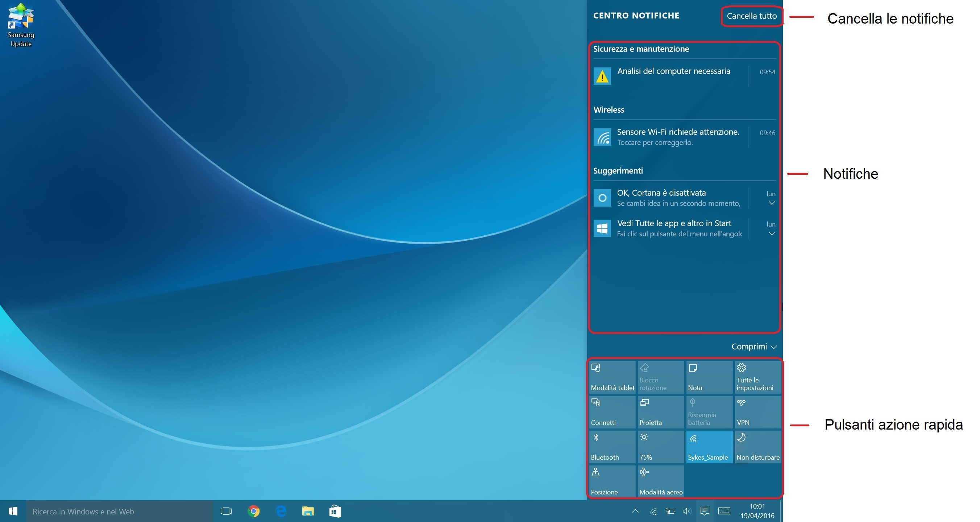The width and height of the screenshot is (980, 522).
Task: Click the Suggerimenti group header
Action: point(618,171)
